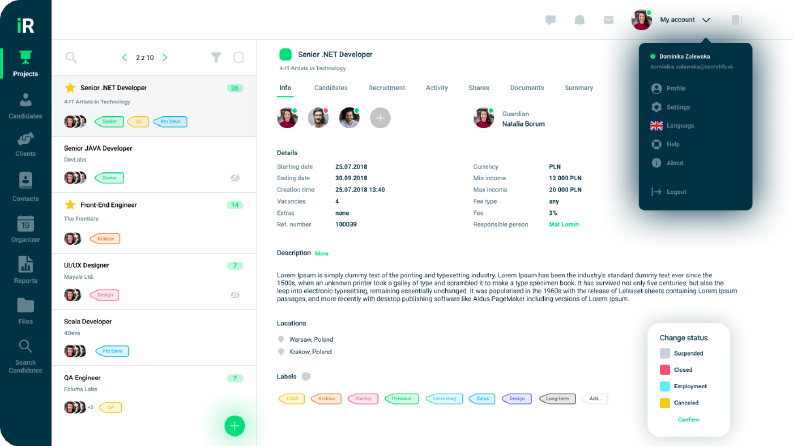The width and height of the screenshot is (793, 446).
Task: Click the iR logo
Action: click(x=25, y=25)
